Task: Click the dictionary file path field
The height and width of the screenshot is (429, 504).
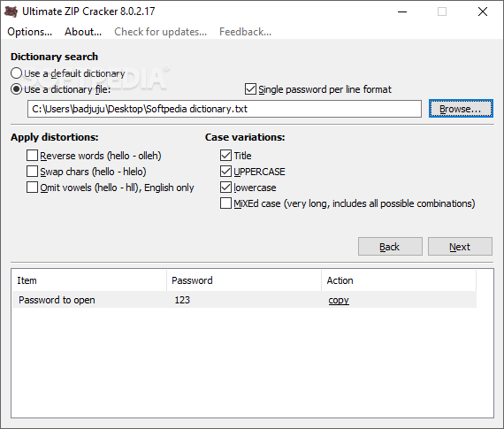Action: pos(225,109)
